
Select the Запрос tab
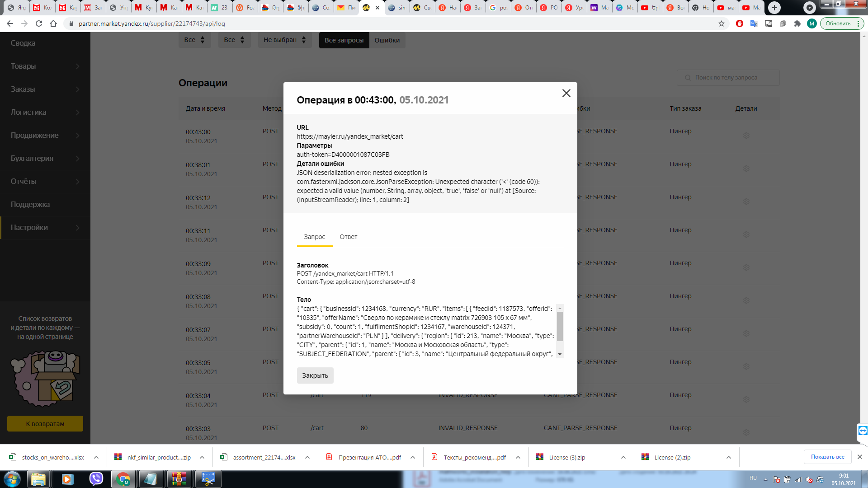[x=315, y=237]
